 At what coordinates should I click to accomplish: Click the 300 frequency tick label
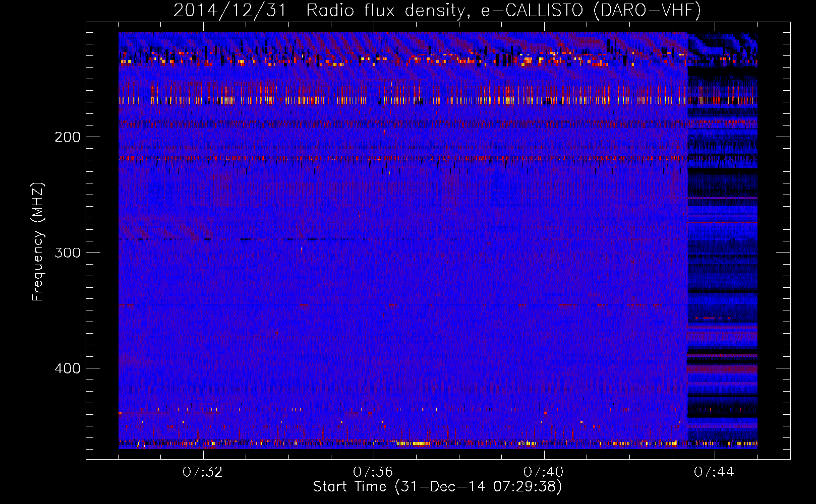tap(68, 253)
